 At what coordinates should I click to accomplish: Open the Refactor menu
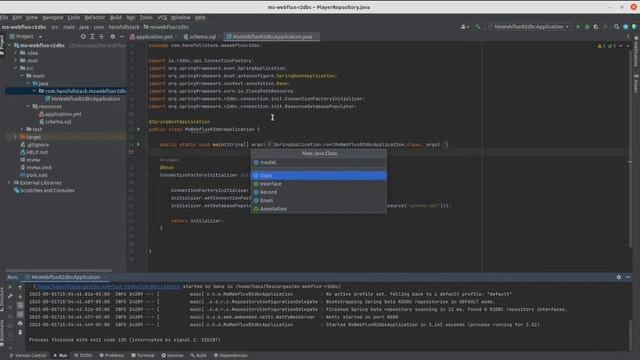[95, 18]
